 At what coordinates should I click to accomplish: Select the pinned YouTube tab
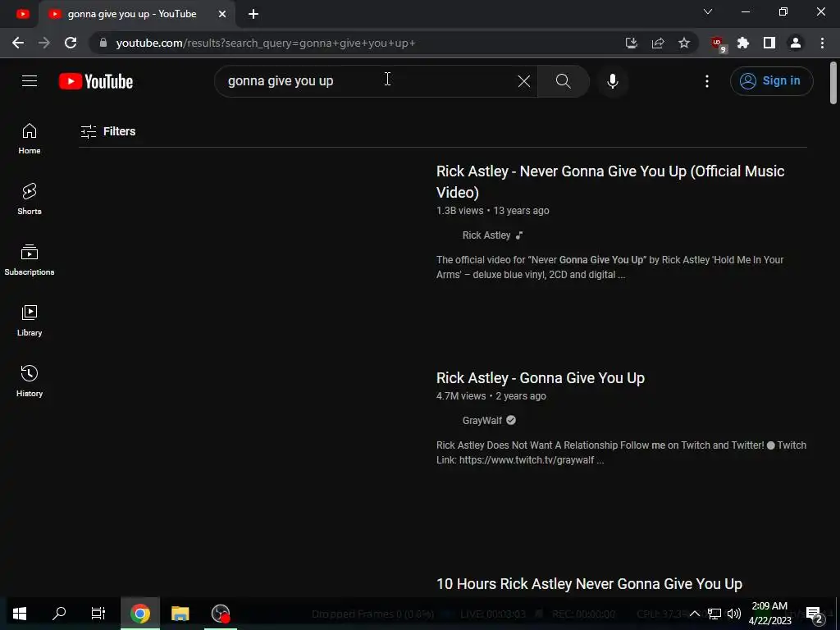coord(22,14)
